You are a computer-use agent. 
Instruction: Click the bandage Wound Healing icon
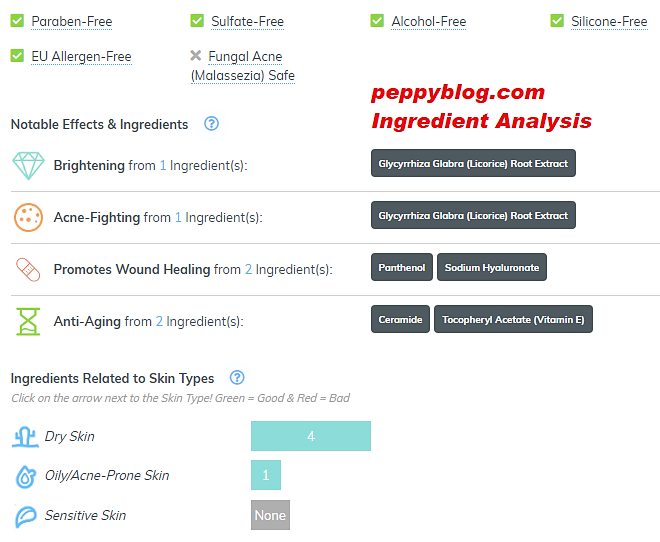[27, 269]
